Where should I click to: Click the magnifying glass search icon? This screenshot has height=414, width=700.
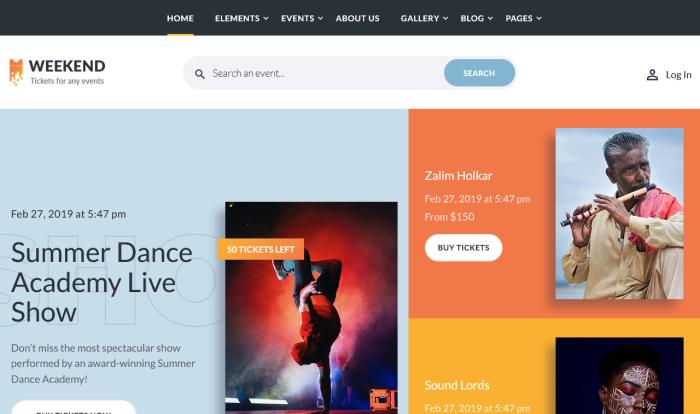pos(200,74)
